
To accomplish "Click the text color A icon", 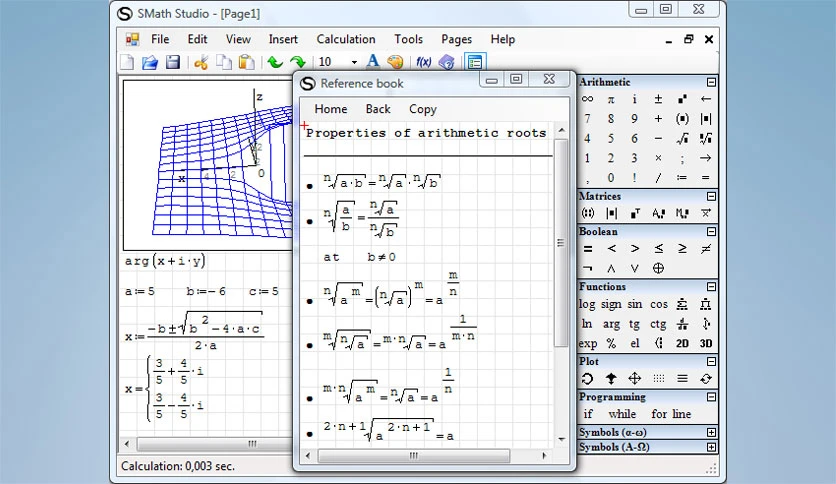I will pos(373,62).
